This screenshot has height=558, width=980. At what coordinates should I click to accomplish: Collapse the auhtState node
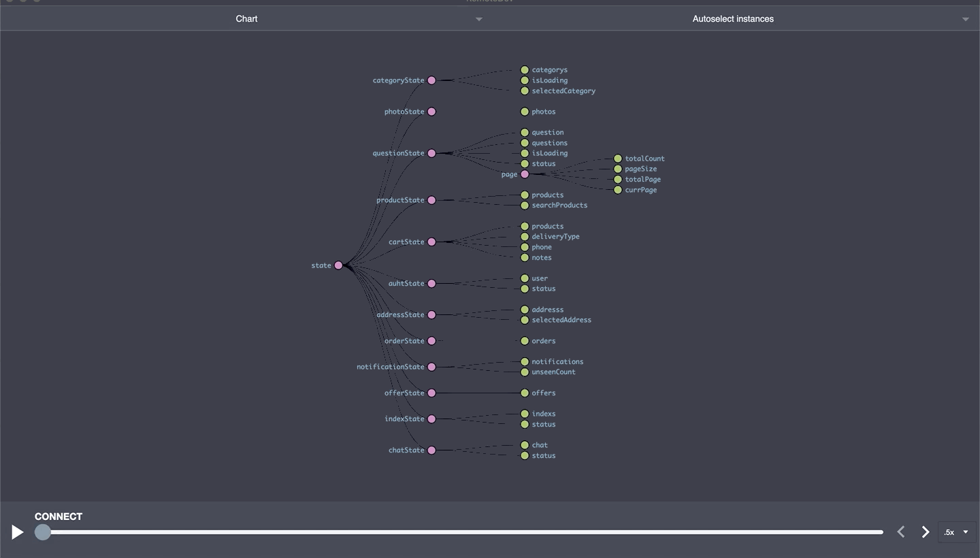[x=431, y=283]
